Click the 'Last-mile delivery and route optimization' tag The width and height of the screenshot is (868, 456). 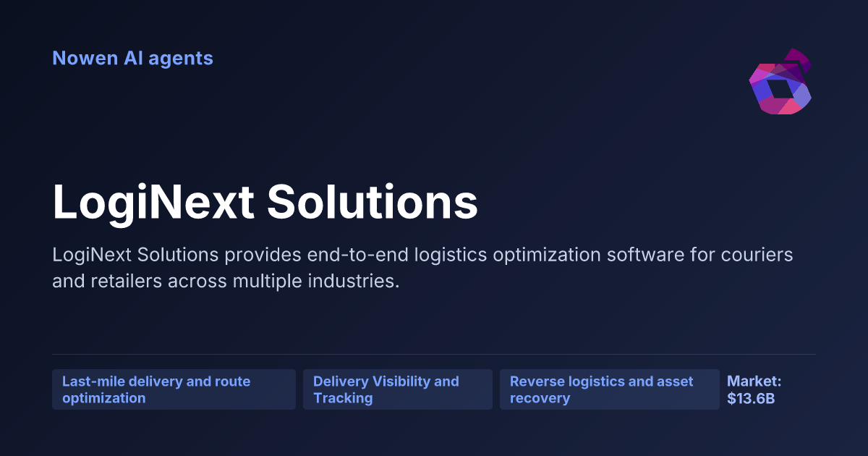click(174, 389)
